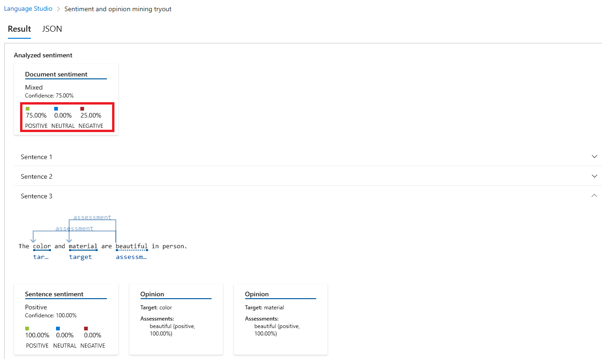Click the green positive swatch in Document sentiment
Viewport: 602px width, 364px height.
(28, 109)
